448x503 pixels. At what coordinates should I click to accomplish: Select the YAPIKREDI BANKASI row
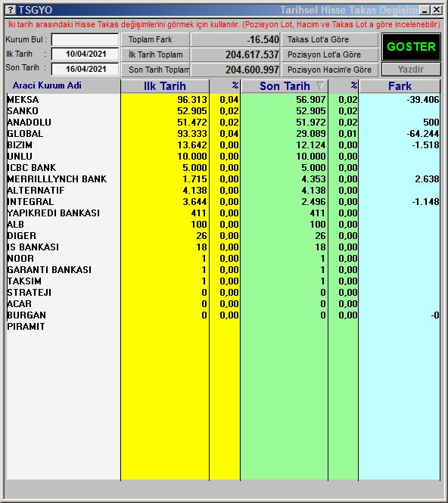click(x=223, y=213)
